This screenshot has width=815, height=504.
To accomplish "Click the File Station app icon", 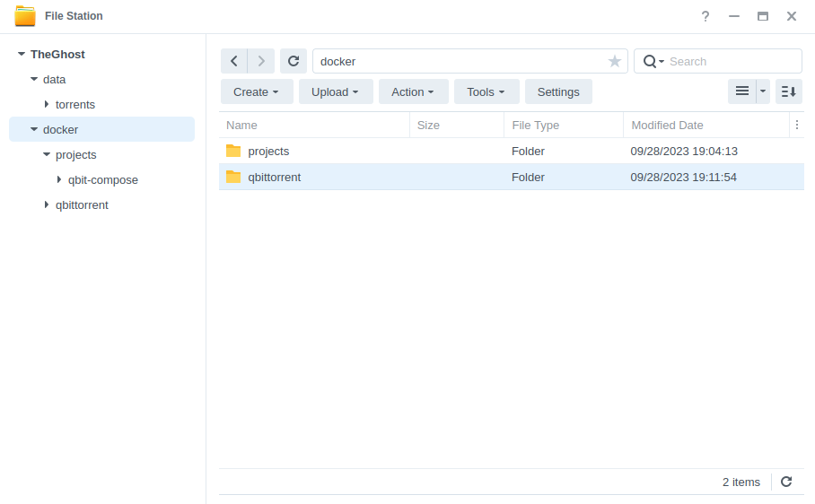I will click(25, 16).
